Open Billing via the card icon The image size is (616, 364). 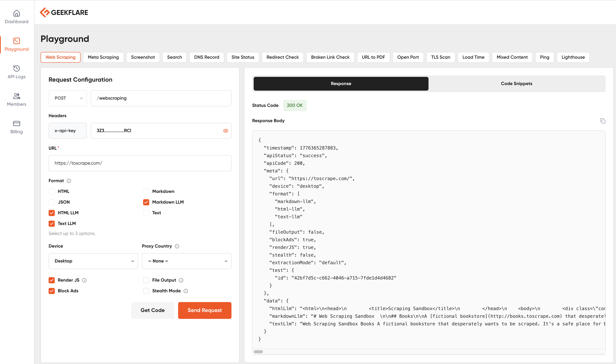[16, 124]
